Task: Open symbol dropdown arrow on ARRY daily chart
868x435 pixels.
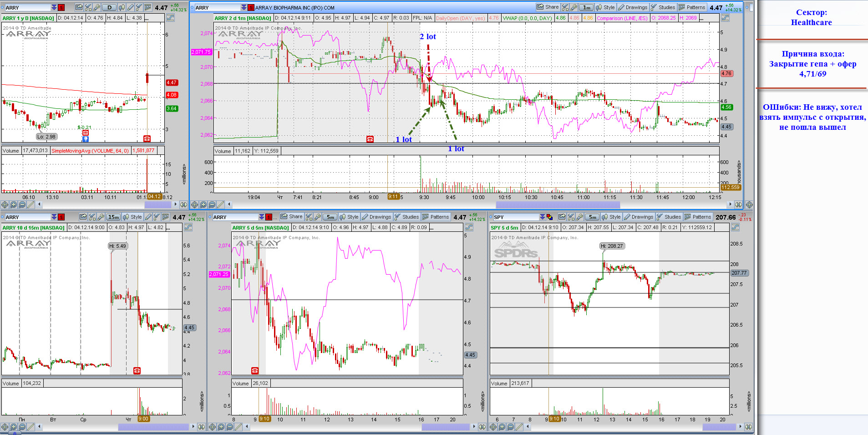Action: pos(54,7)
